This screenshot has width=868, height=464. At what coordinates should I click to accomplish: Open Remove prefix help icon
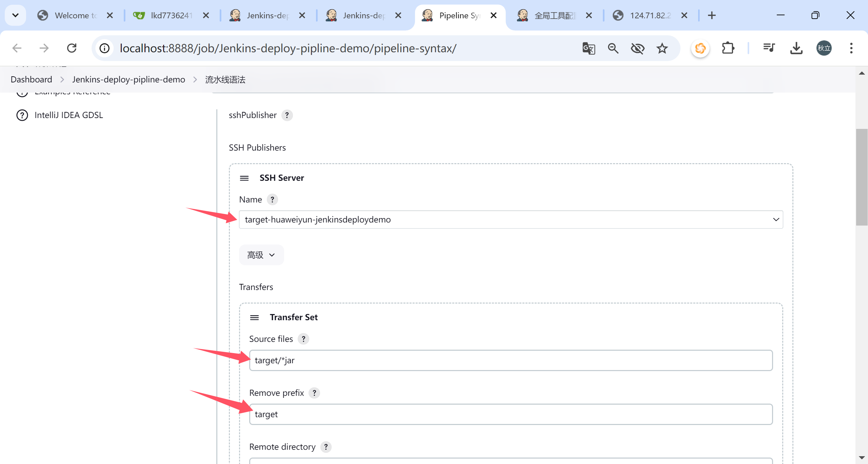click(314, 393)
